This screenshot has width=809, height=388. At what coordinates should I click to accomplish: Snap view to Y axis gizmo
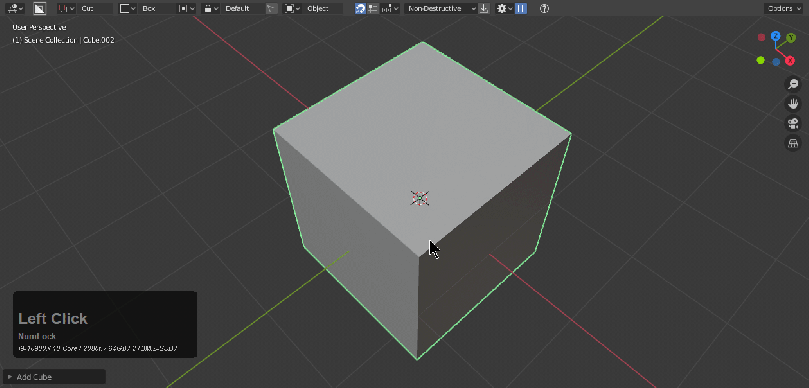click(x=791, y=38)
